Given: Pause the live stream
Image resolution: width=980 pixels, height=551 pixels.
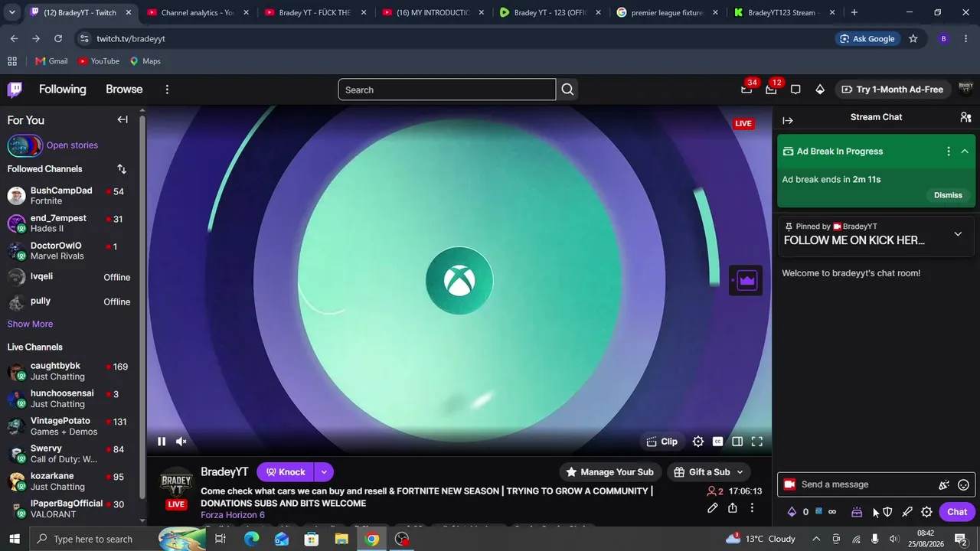Looking at the screenshot, I should click(x=162, y=442).
